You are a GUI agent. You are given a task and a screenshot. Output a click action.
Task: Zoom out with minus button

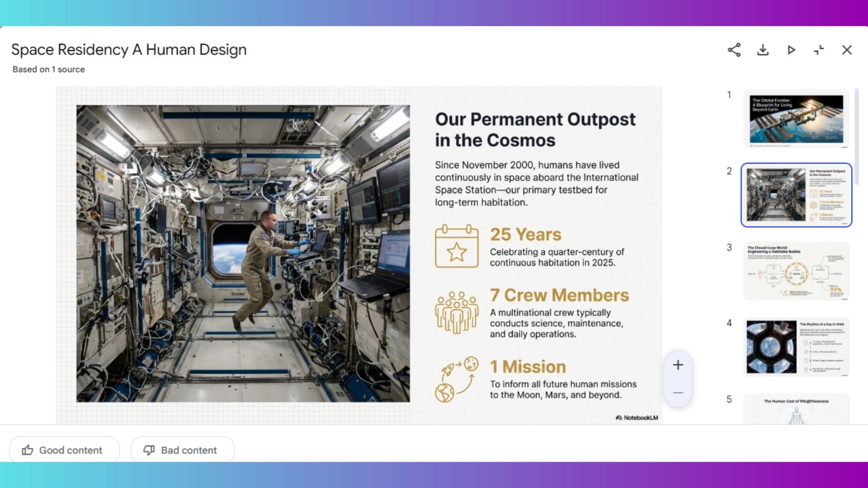[678, 393]
